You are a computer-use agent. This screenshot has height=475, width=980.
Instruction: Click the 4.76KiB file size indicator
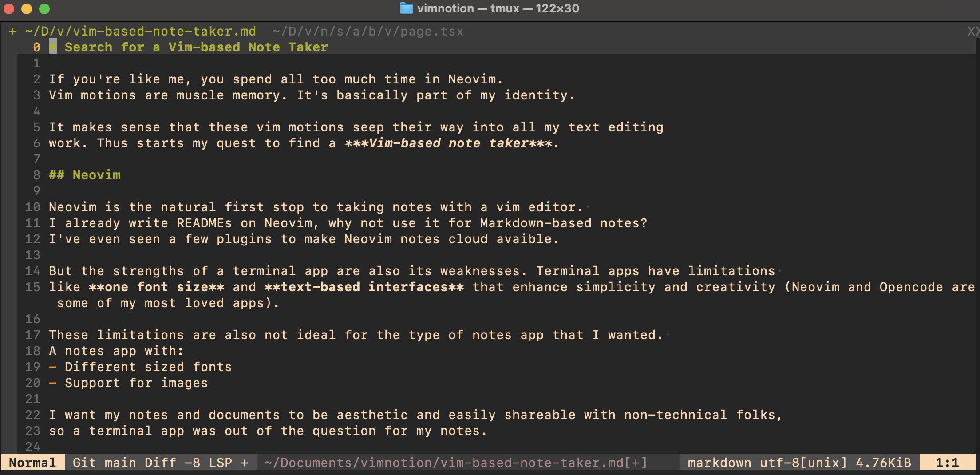click(x=883, y=463)
